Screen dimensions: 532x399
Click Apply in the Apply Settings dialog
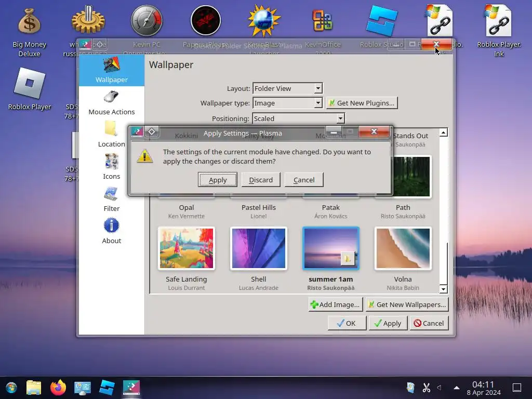[x=218, y=180]
